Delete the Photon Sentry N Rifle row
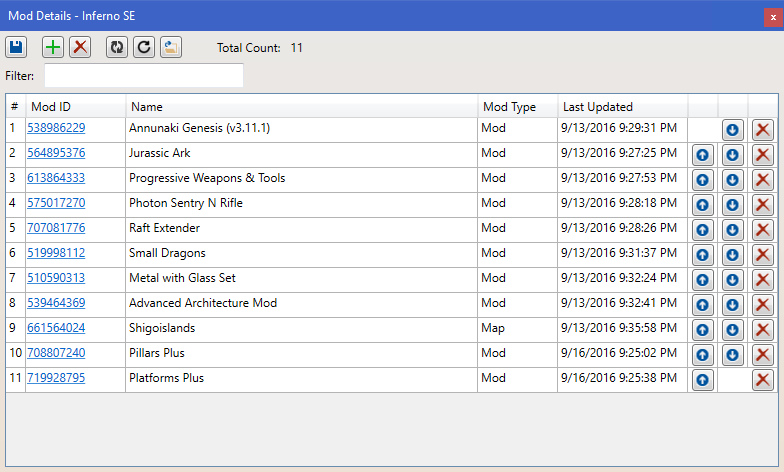This screenshot has height=472, width=784. tap(762, 205)
